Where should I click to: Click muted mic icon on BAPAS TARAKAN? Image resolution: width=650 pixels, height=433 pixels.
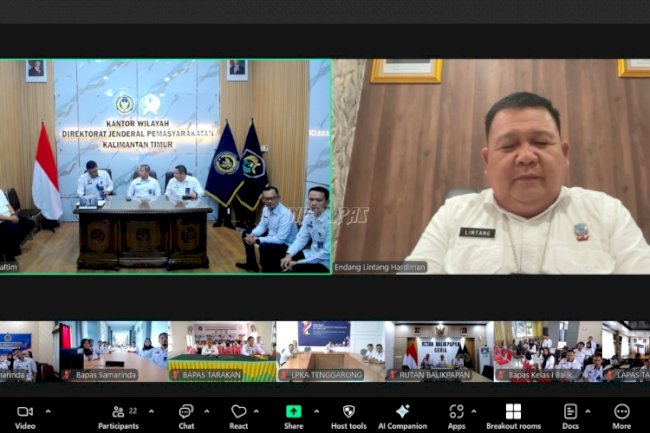click(176, 375)
